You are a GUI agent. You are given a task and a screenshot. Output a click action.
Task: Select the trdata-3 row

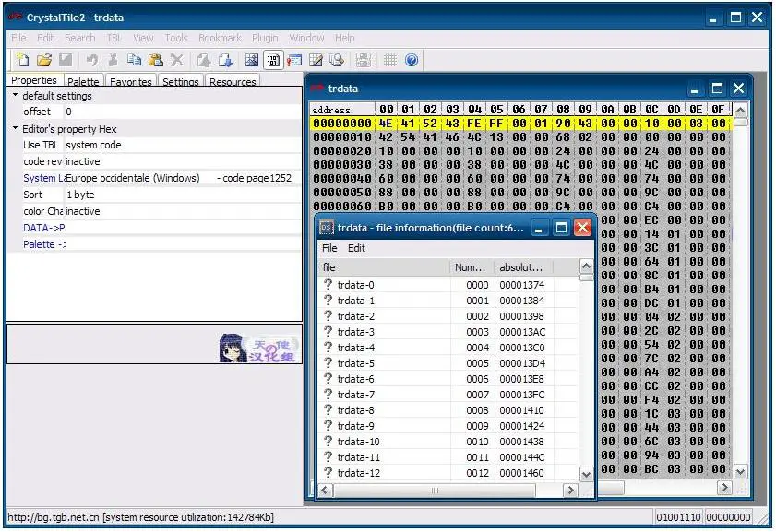pyautogui.click(x=448, y=332)
